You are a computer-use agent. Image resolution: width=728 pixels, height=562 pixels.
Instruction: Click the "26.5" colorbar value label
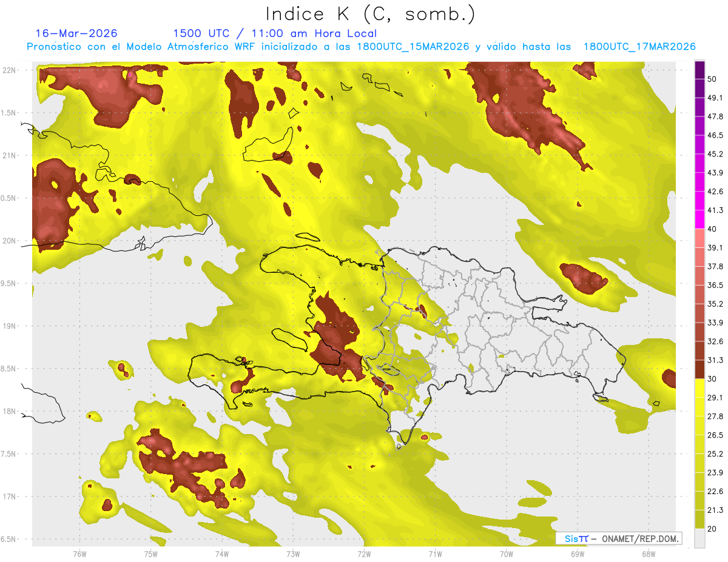click(716, 435)
